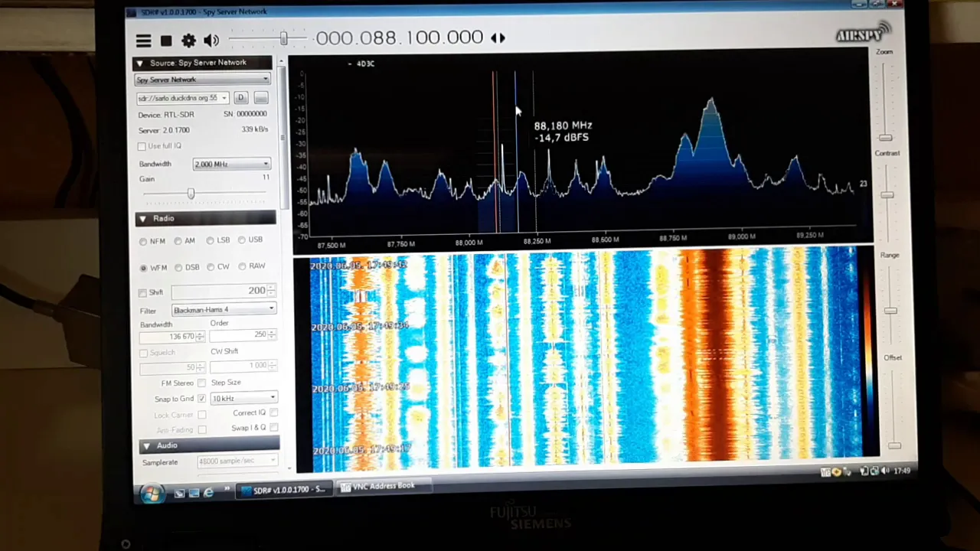
Task: Click the filter Bandwidth spinner arrows
Action: pos(201,336)
